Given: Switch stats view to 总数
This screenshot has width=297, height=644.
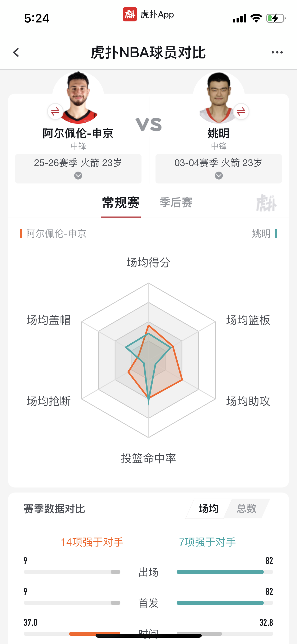Looking at the screenshot, I should (247, 508).
